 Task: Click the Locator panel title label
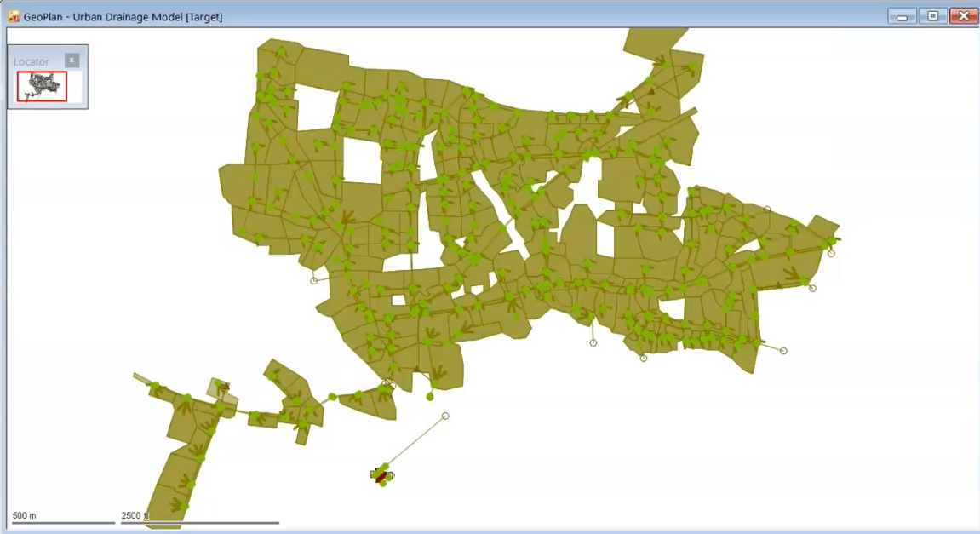tap(32, 61)
